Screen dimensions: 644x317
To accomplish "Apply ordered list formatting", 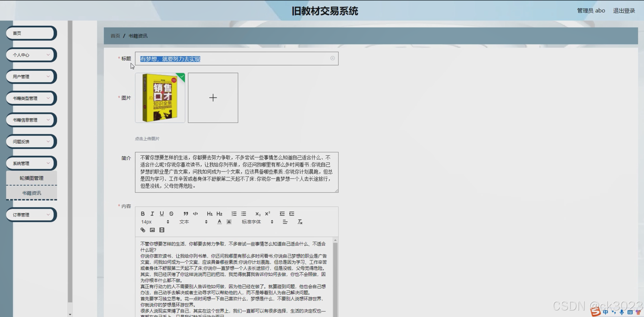I will tap(234, 214).
